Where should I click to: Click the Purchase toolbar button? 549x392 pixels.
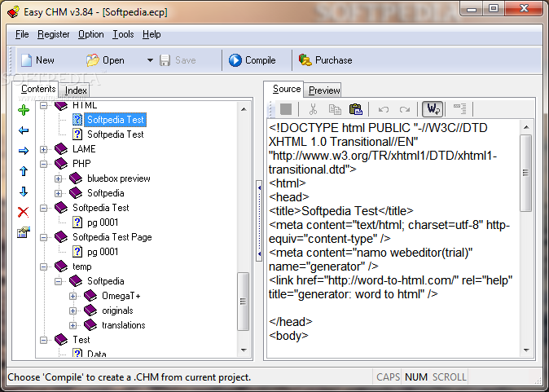pyautogui.click(x=325, y=60)
